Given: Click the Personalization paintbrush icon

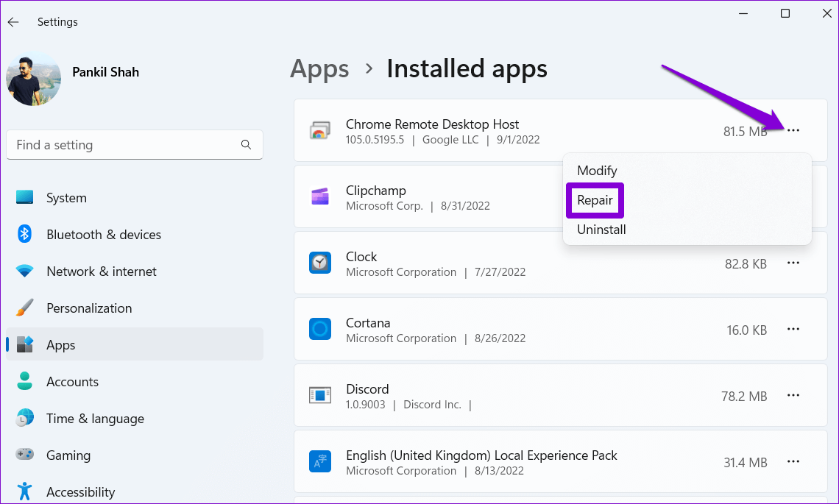Looking at the screenshot, I should 24,308.
